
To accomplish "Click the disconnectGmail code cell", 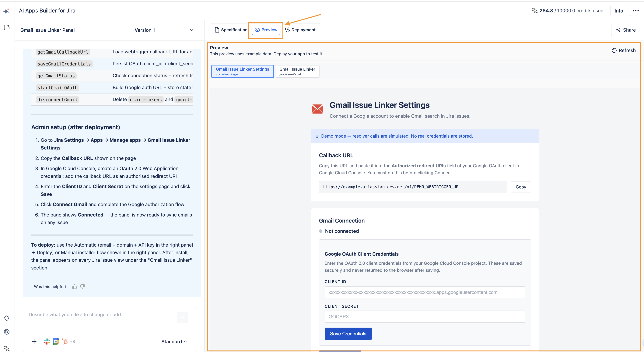I will click(58, 100).
